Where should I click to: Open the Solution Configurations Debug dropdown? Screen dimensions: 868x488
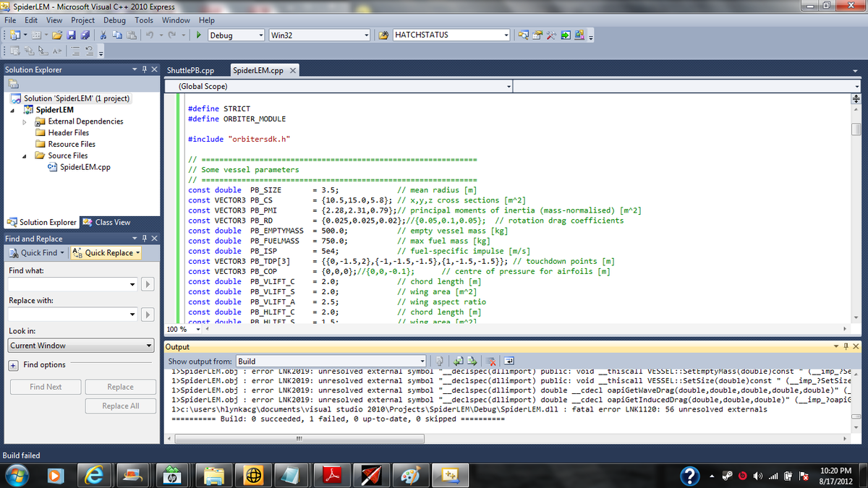[x=261, y=35]
